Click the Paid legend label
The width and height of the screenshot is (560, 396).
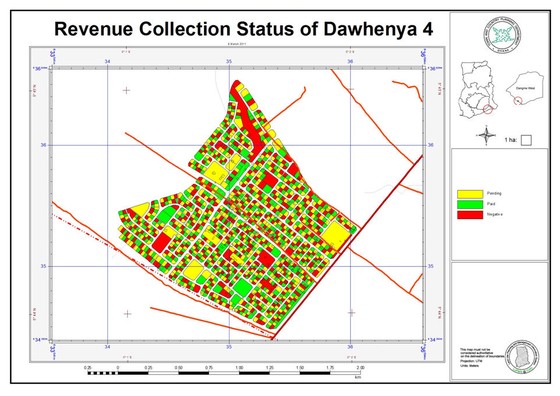(491, 204)
